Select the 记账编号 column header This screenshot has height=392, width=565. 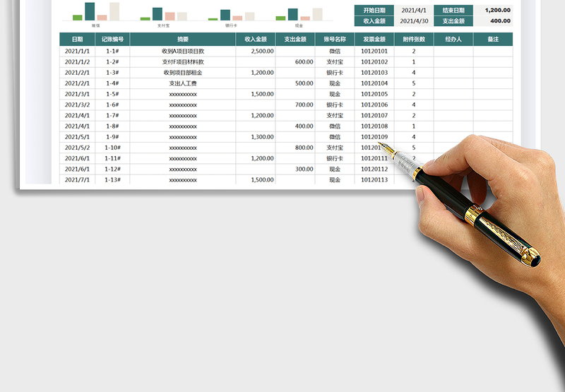112,40
